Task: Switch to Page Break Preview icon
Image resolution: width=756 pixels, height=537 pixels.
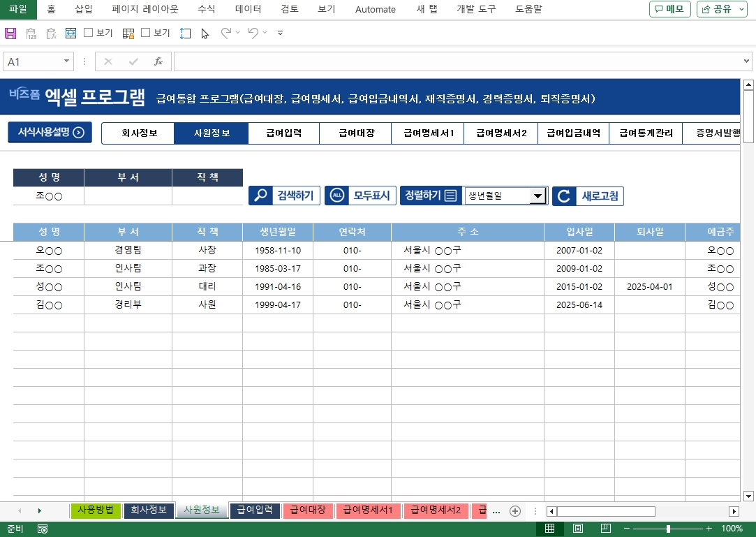Action: pos(606,529)
